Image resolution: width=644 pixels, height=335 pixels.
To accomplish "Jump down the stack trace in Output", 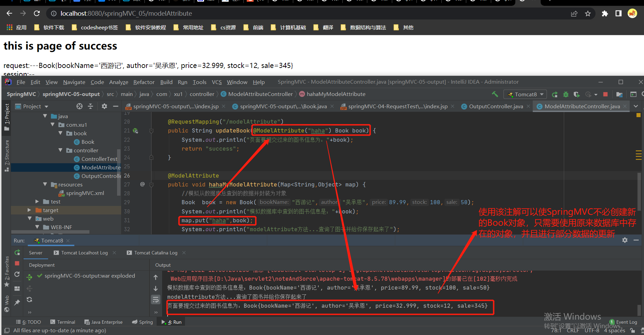I will click(156, 289).
